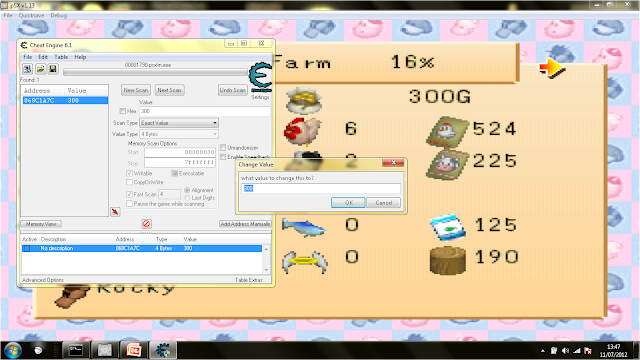Open the pSX File menu

coord(8,15)
